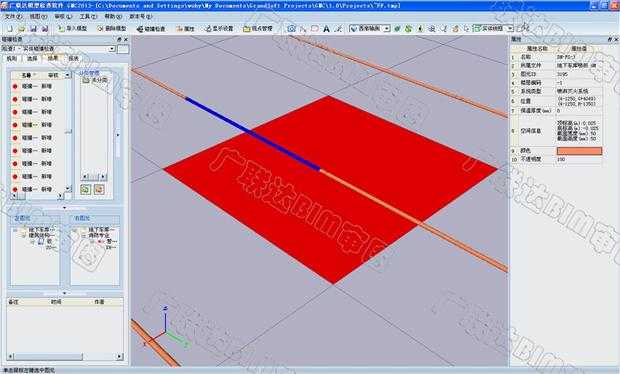The image size is (620, 374).
Task: Click the camera snapshot toolbar icon
Action: click(291, 28)
